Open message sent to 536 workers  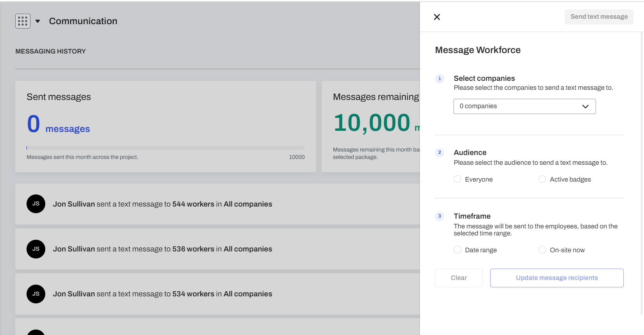[217, 249]
